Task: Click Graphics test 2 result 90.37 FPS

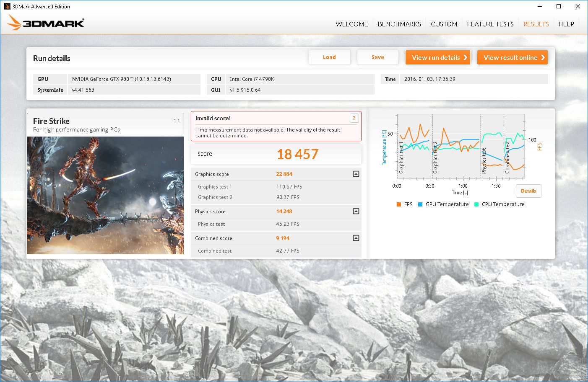Action: [x=288, y=197]
